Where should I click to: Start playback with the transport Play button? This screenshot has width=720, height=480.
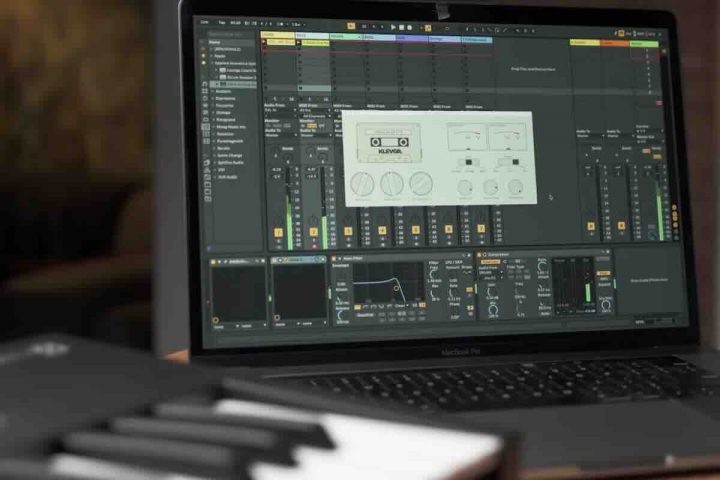393,28
